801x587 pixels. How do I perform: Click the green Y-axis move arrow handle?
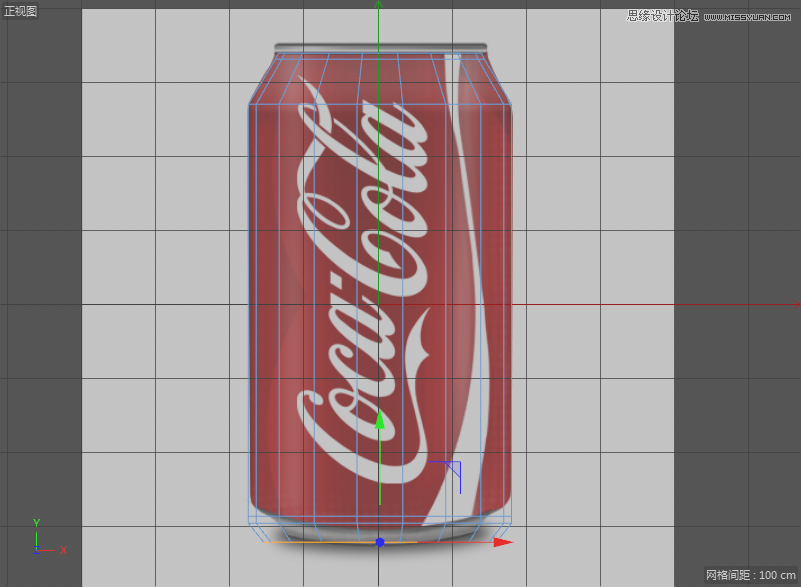(379, 421)
